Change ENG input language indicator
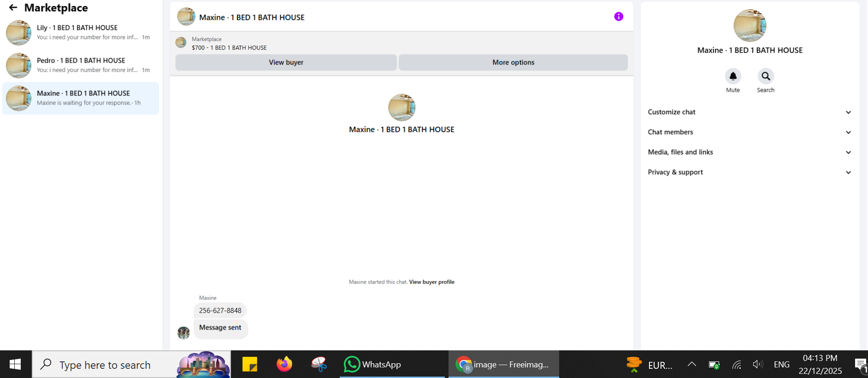 (781, 365)
